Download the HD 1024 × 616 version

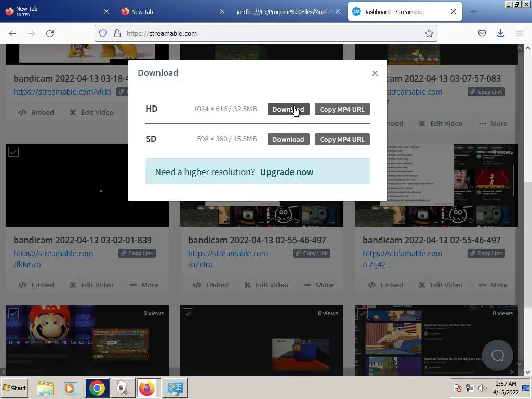click(x=288, y=109)
